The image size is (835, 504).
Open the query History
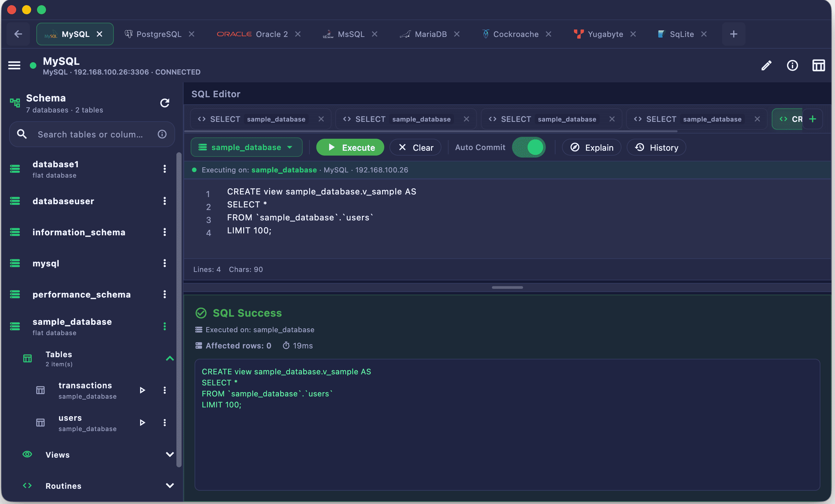[x=656, y=147]
